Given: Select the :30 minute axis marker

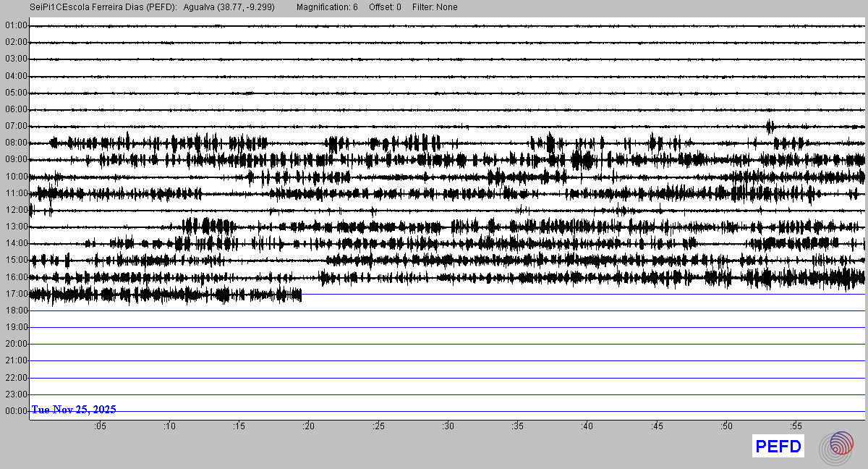Looking at the screenshot, I should [448, 427].
